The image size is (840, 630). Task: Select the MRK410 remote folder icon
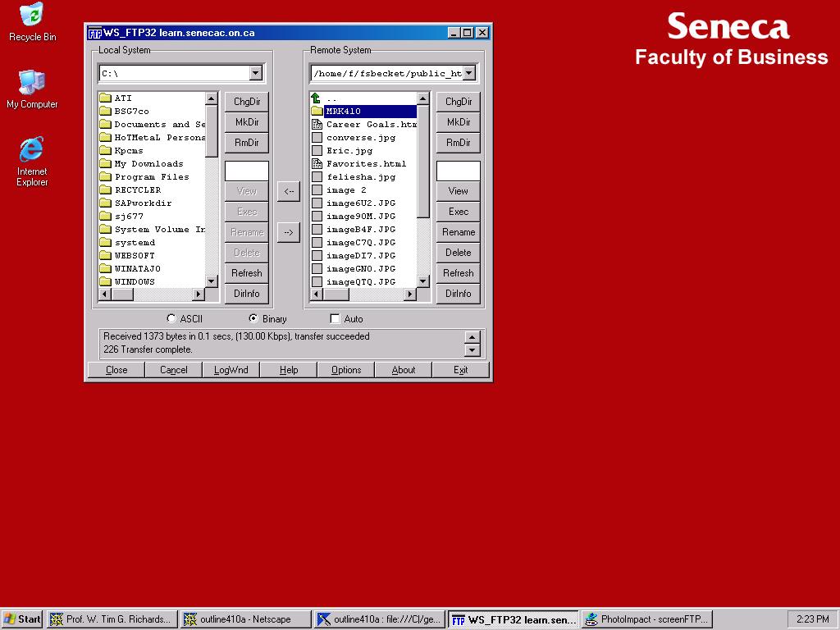317,111
